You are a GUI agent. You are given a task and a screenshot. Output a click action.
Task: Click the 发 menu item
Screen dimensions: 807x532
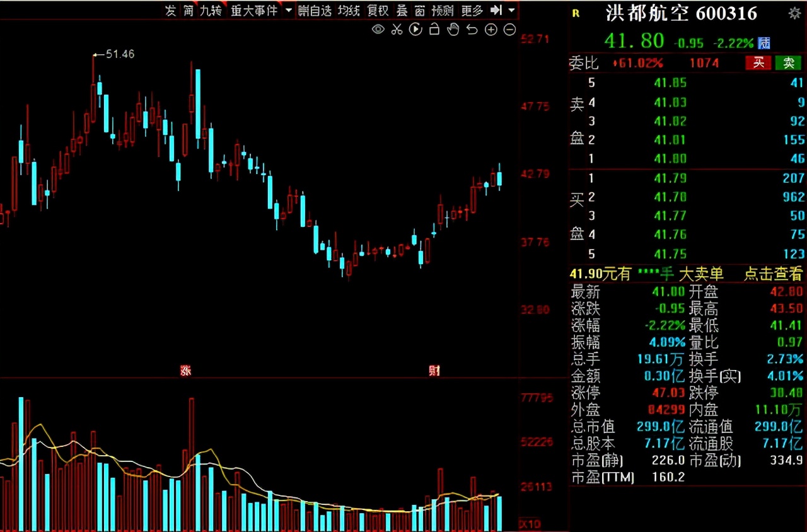pos(169,11)
